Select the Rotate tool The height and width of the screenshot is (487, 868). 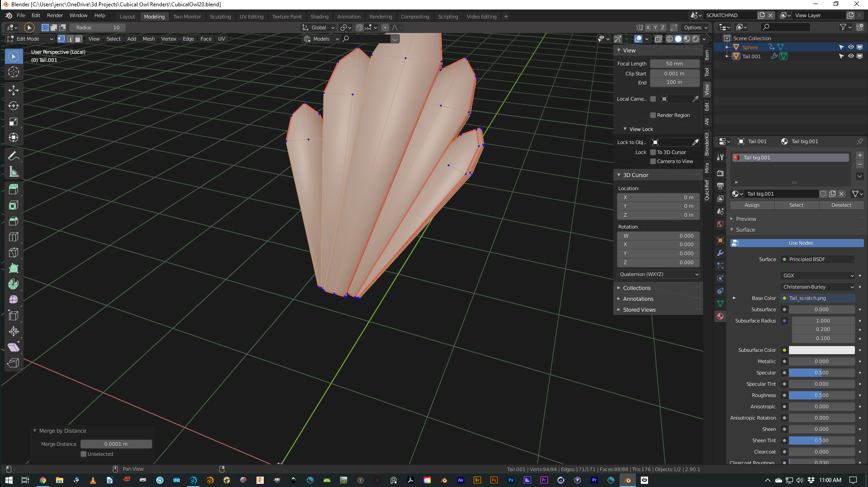pyautogui.click(x=14, y=106)
